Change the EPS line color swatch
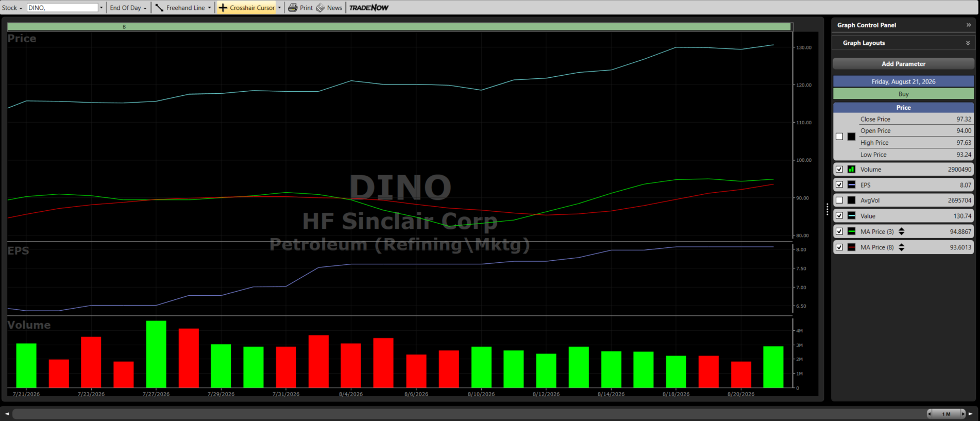This screenshot has width=980, height=421. click(x=851, y=184)
